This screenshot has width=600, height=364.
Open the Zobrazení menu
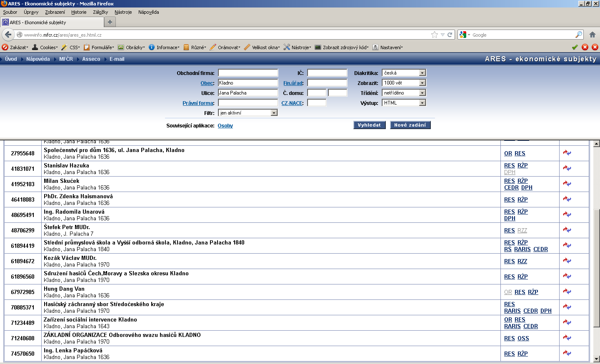pyautogui.click(x=55, y=12)
